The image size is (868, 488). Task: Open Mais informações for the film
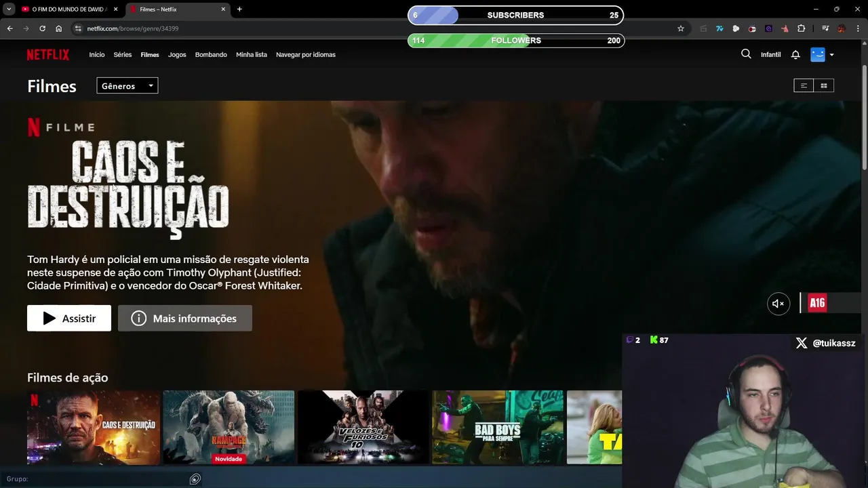click(185, 319)
